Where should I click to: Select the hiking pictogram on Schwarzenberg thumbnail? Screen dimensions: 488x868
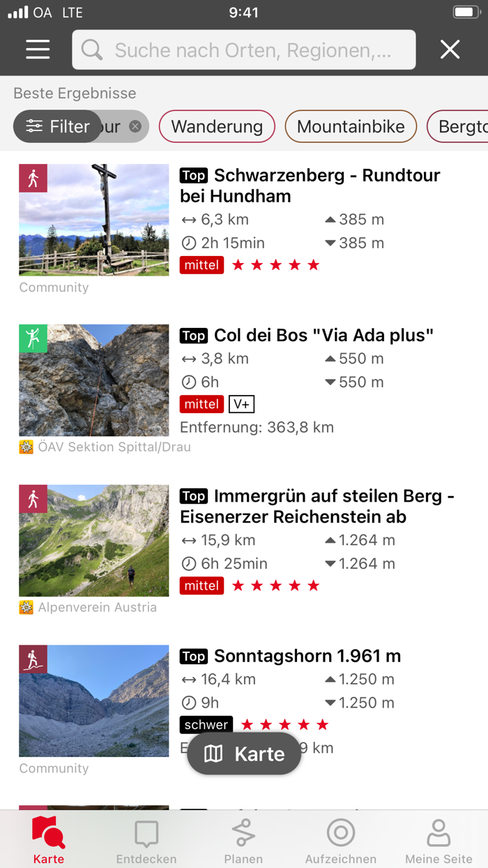coord(33,178)
